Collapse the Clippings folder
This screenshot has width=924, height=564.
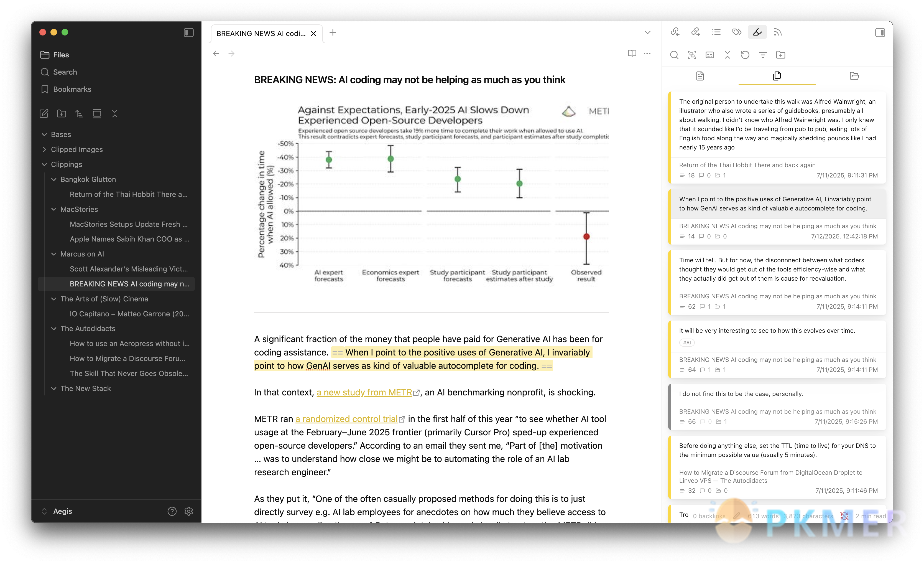[x=44, y=164]
